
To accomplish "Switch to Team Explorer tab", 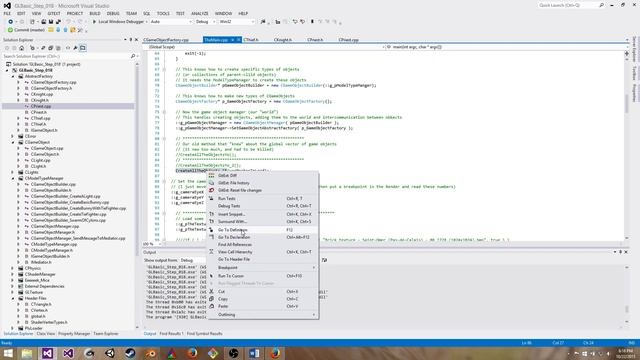I will point(106,334).
